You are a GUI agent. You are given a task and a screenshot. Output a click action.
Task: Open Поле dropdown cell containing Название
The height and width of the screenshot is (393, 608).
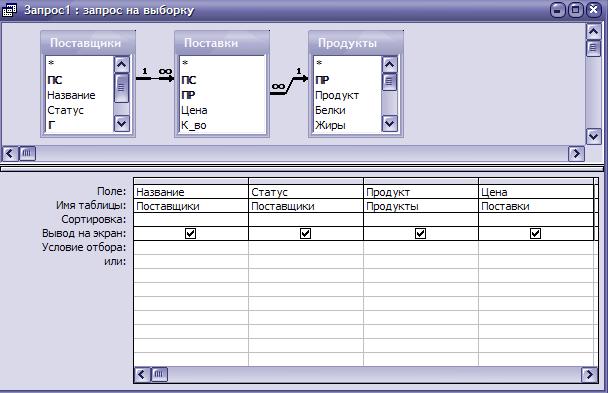tap(191, 192)
